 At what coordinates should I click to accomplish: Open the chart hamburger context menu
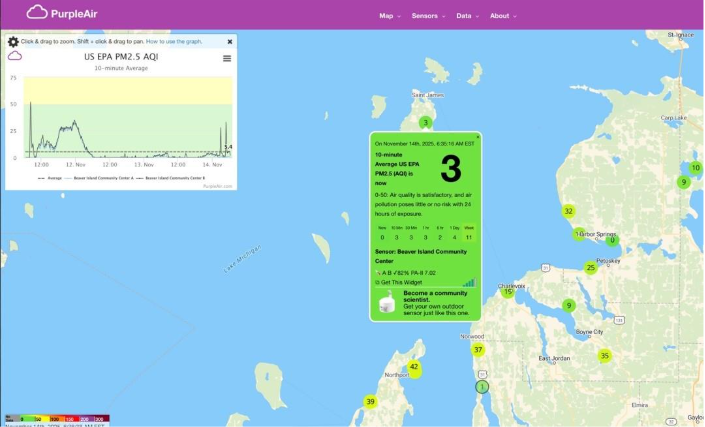[x=227, y=59]
